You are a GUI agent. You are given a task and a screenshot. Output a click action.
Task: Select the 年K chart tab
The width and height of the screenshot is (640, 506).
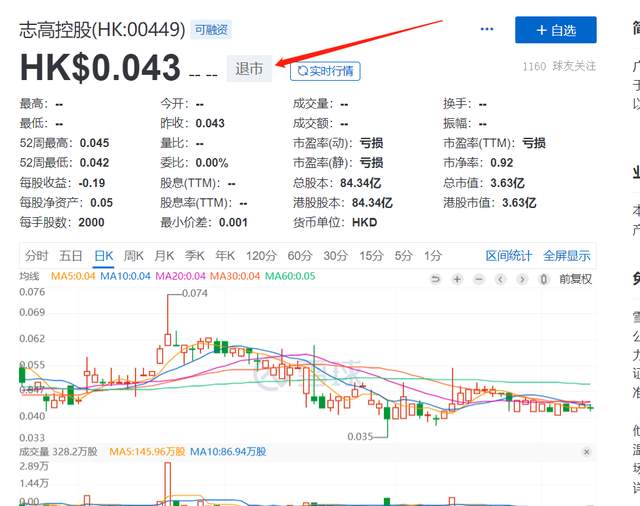[x=225, y=256]
